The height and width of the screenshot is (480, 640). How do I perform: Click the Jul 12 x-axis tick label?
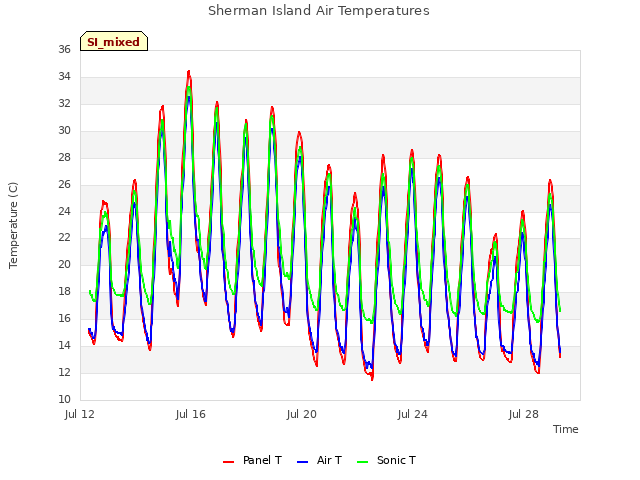[80, 415]
